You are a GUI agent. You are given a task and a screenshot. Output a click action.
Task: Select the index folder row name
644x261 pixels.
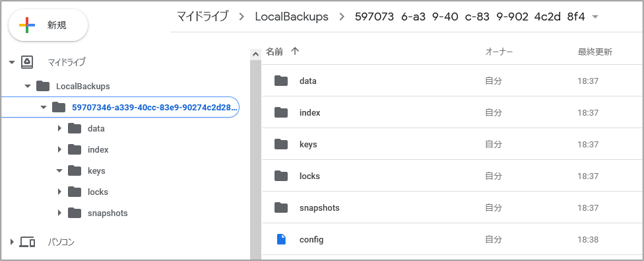(309, 112)
